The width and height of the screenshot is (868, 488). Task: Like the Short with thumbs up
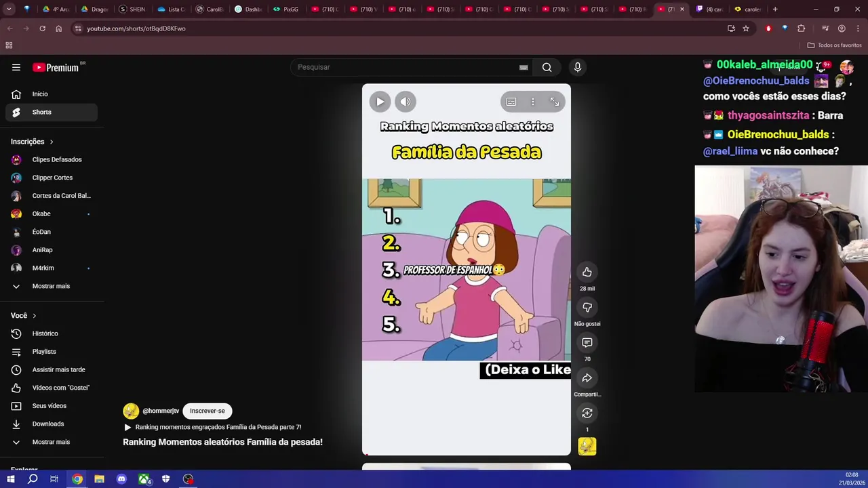pos(587,272)
